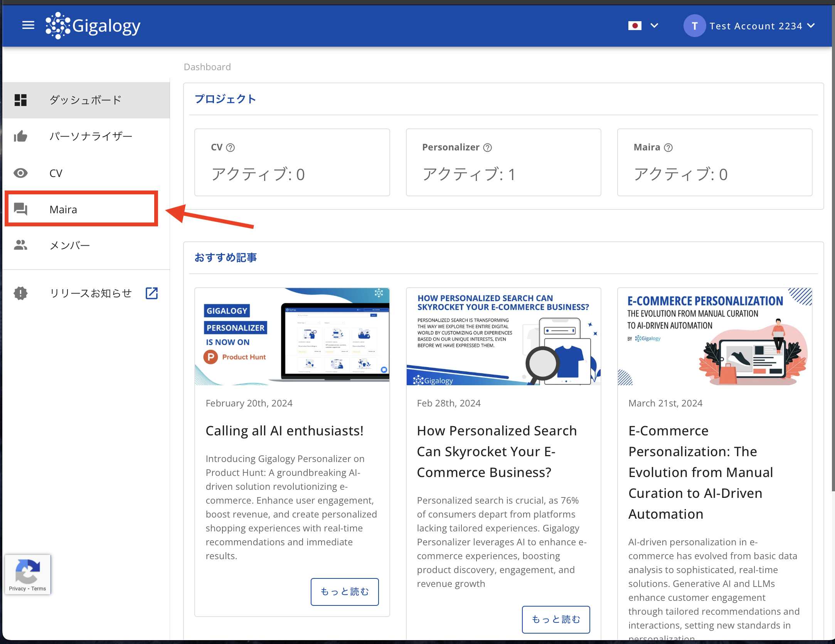Click the reCAPTCHA badge icon
The image size is (835, 644).
(27, 571)
